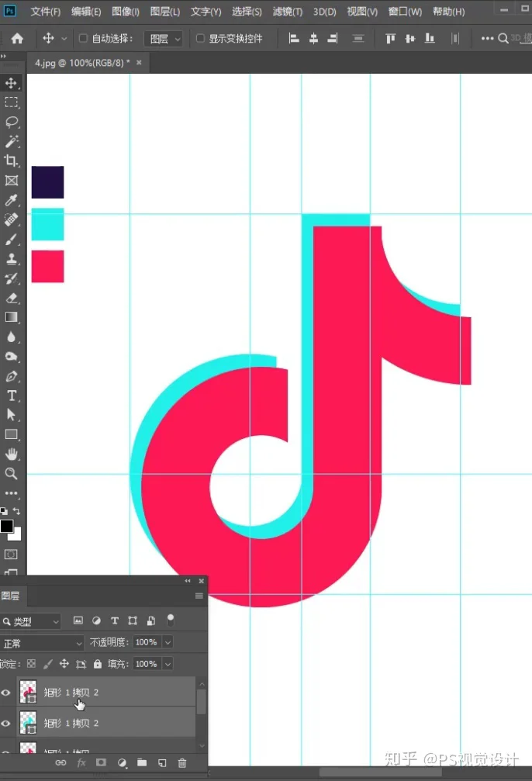Enable the 显示变换控件 checkbox
Image resolution: width=532 pixels, height=781 pixels.
click(x=200, y=38)
